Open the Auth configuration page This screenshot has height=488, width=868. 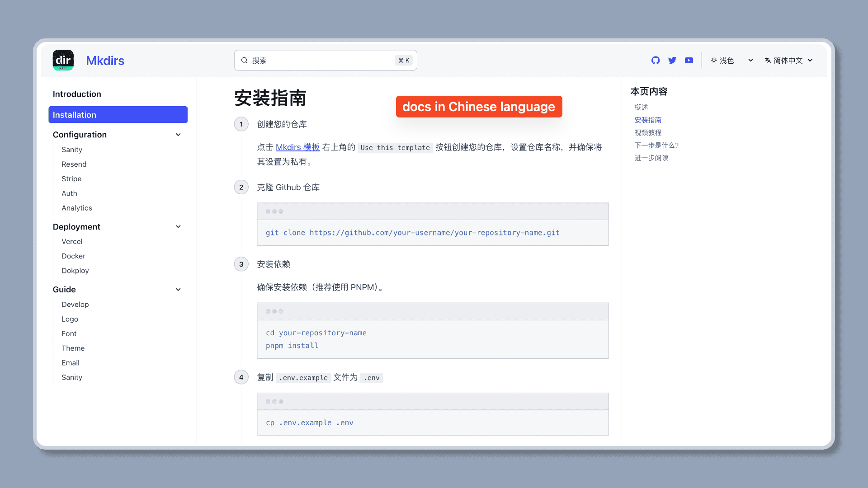[69, 193]
